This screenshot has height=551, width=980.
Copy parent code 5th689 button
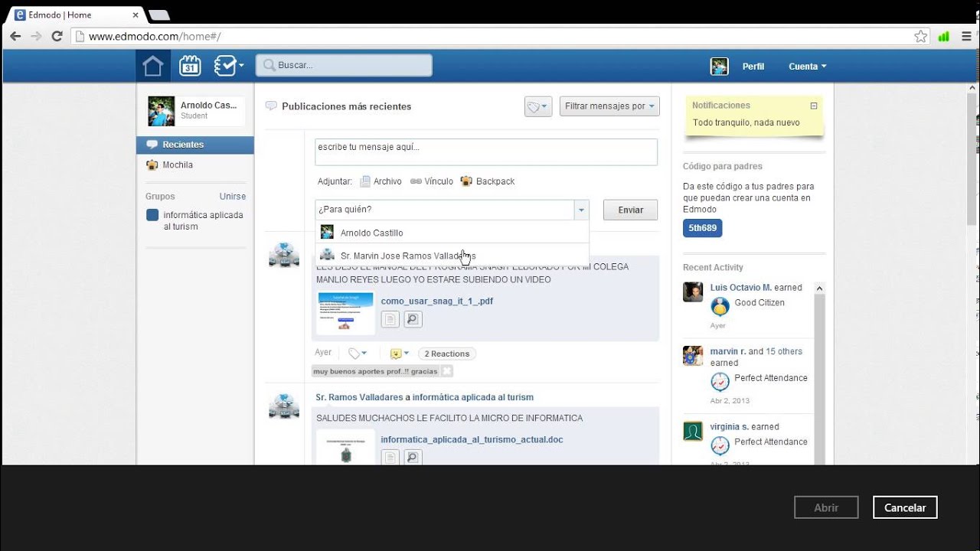tap(702, 228)
